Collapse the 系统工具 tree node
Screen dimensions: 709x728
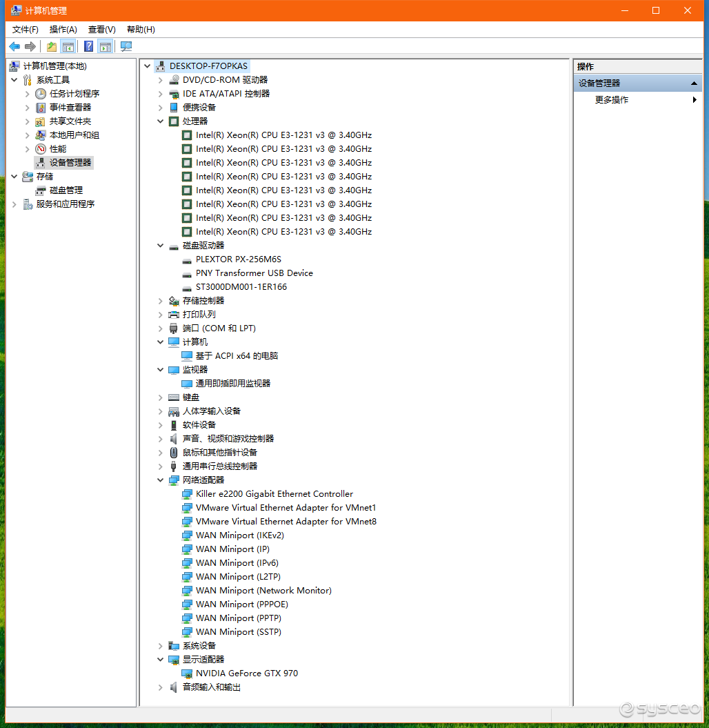(14, 80)
